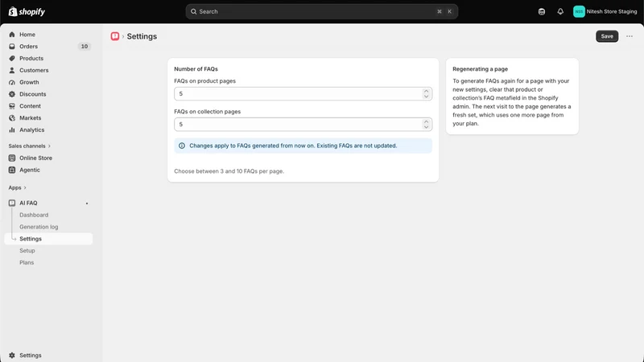Image resolution: width=644 pixels, height=362 pixels.
Task: Click the Agentic channel icon
Action: tap(12, 170)
